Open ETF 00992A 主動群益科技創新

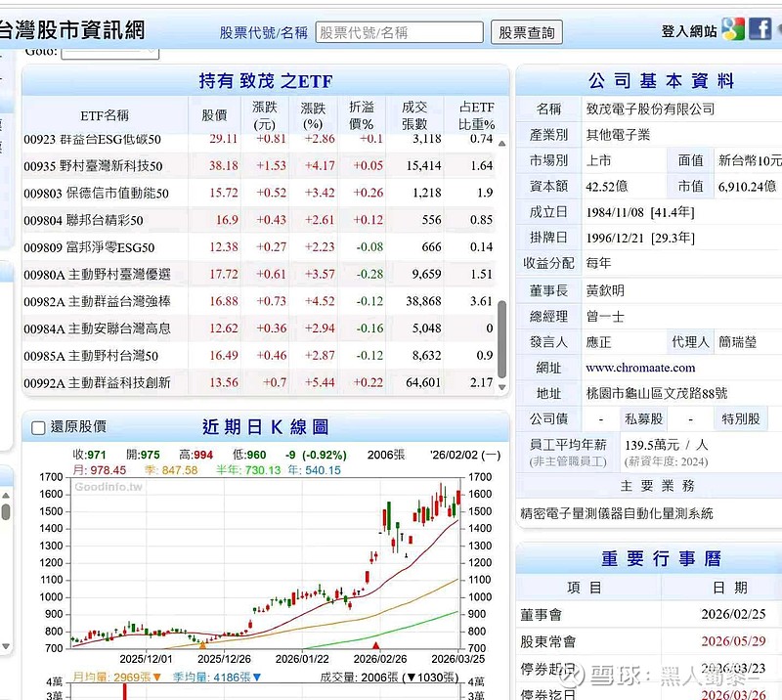coord(97,382)
